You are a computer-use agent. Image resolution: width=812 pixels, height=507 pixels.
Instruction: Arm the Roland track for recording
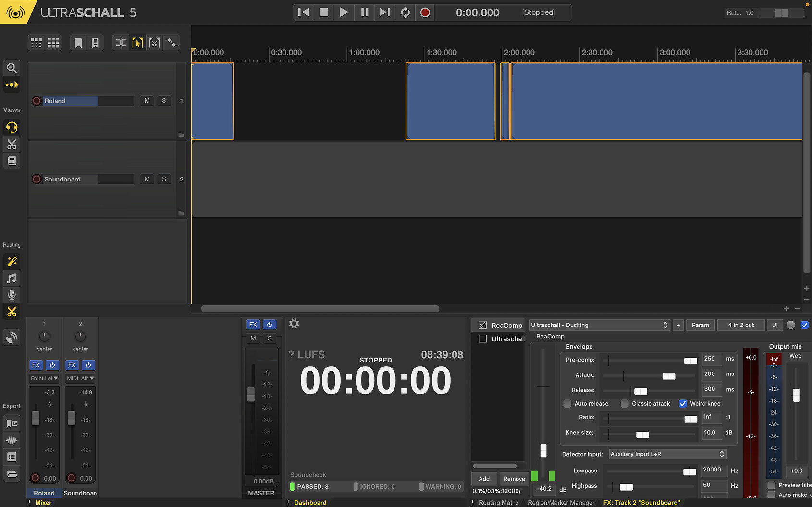tap(37, 101)
